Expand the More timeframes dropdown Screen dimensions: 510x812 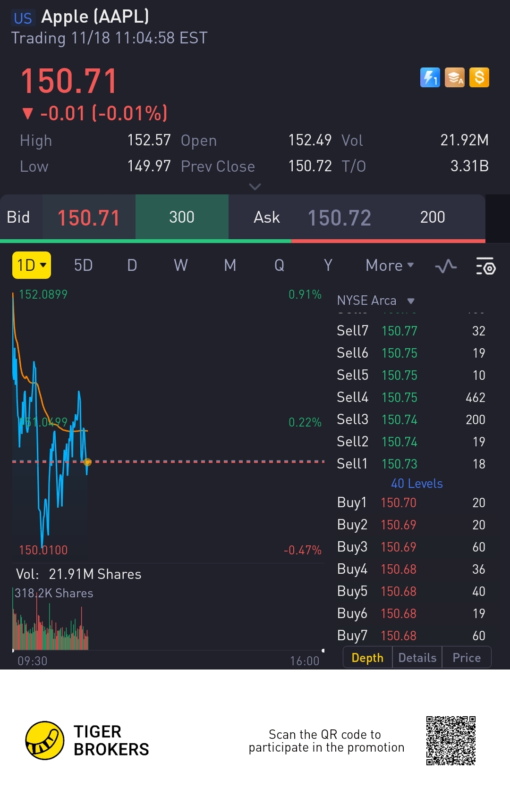[390, 266]
